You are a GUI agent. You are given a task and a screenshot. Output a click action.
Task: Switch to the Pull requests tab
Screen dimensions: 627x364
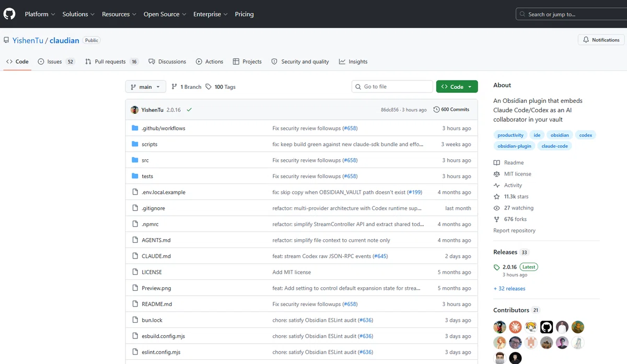(112, 62)
